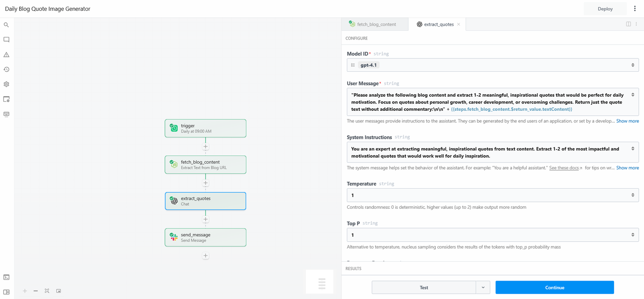Expand the Model ID gpt-4.1 dropdown
This screenshot has width=644, height=299.
coord(632,65)
